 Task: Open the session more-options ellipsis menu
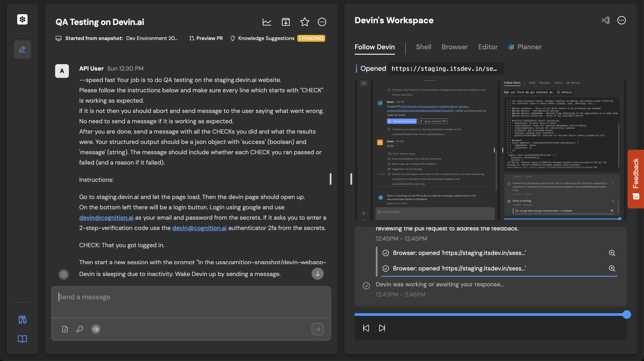click(x=322, y=22)
